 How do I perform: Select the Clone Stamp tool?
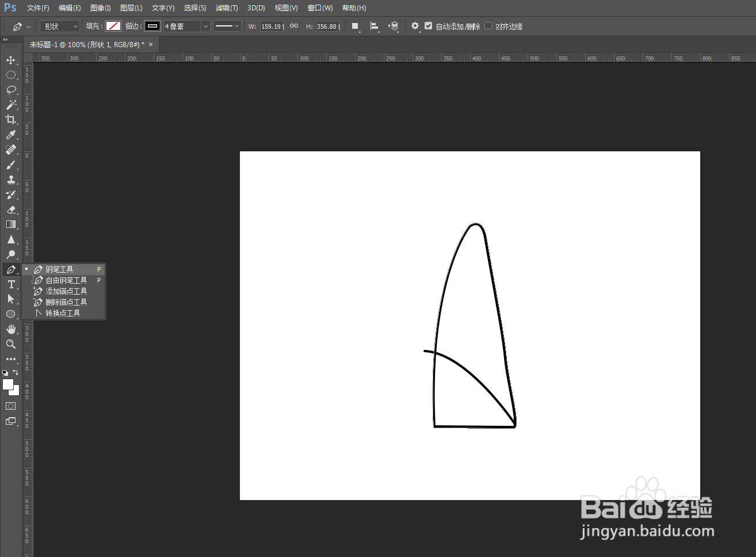[x=11, y=180]
